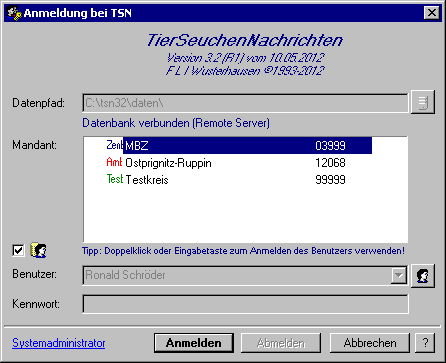The width and height of the screenshot is (446, 363).
Task: Click the user icon button next to Benutzer
Action: coord(423,275)
